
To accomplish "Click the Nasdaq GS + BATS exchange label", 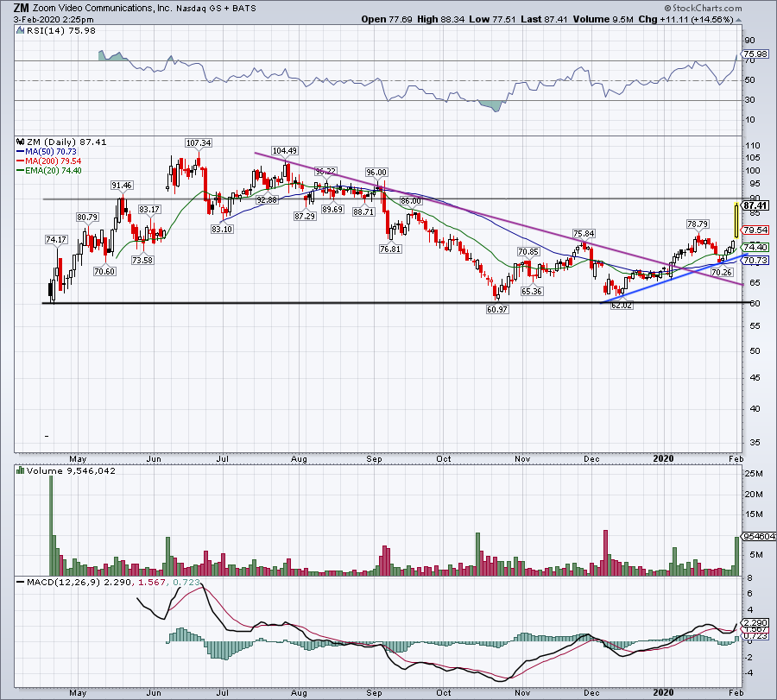I will 216,9.
